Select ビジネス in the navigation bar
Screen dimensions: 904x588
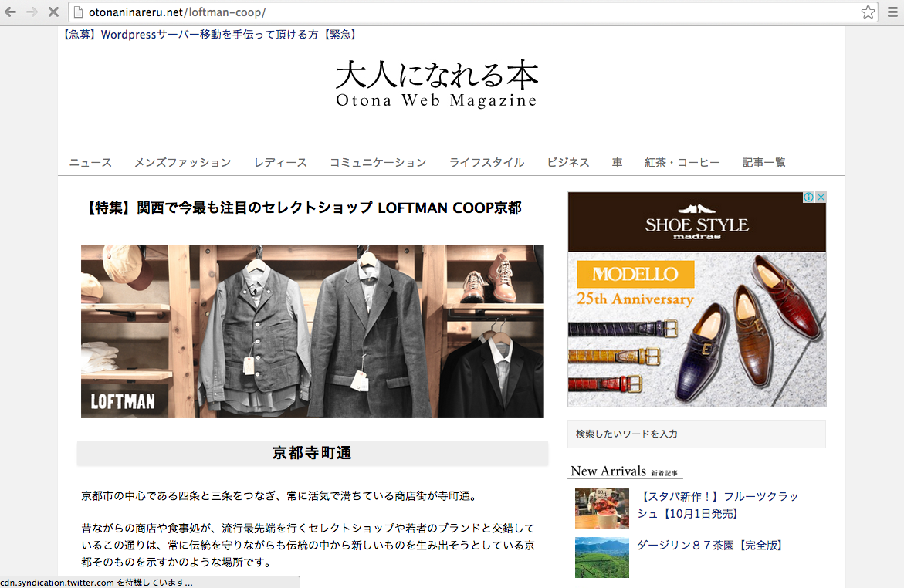coord(567,163)
